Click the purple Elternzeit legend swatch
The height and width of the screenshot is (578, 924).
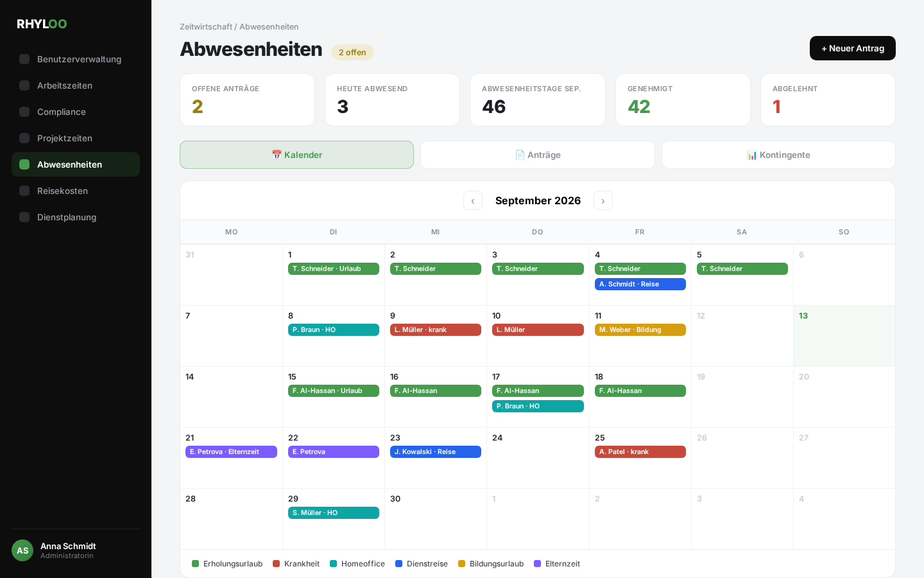point(538,564)
